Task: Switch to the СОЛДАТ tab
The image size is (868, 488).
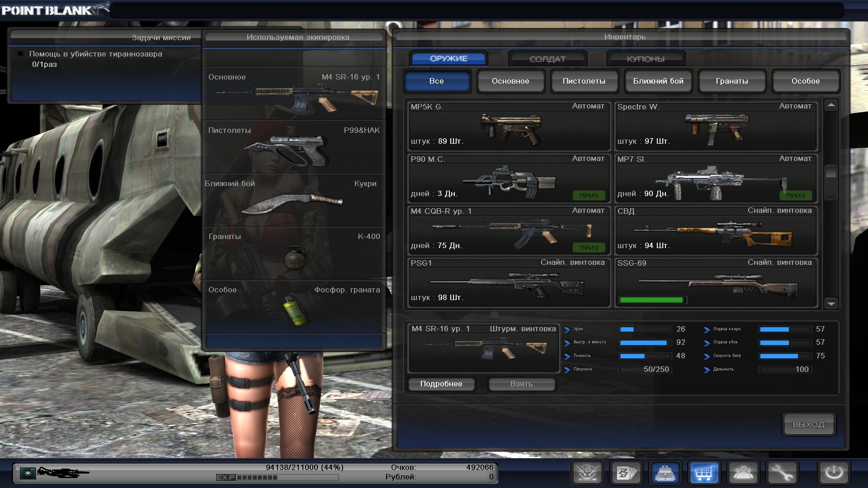Action: [547, 59]
